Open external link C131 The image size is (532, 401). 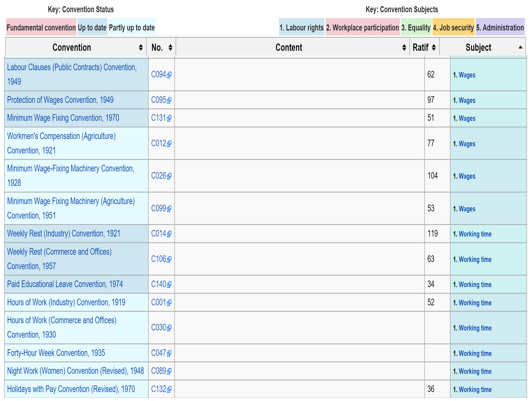point(161,118)
